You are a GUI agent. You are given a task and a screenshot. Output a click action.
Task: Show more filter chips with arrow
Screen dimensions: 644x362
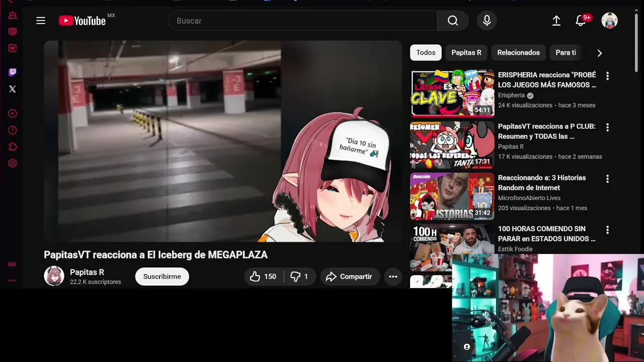coord(599,53)
